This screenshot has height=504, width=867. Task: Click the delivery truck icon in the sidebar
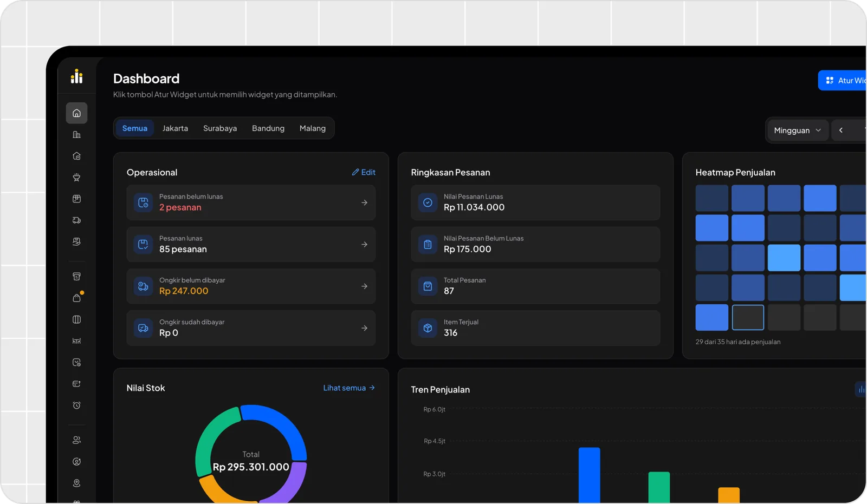coord(76,220)
